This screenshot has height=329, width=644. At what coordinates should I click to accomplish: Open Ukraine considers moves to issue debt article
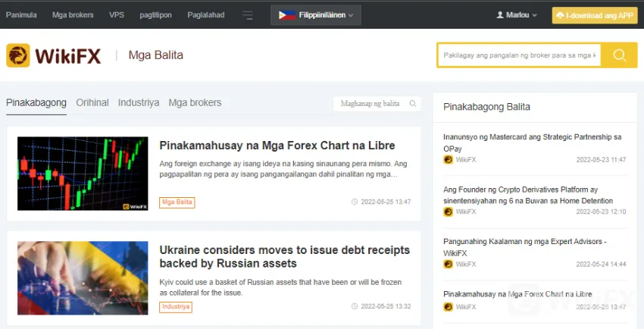tap(285, 256)
